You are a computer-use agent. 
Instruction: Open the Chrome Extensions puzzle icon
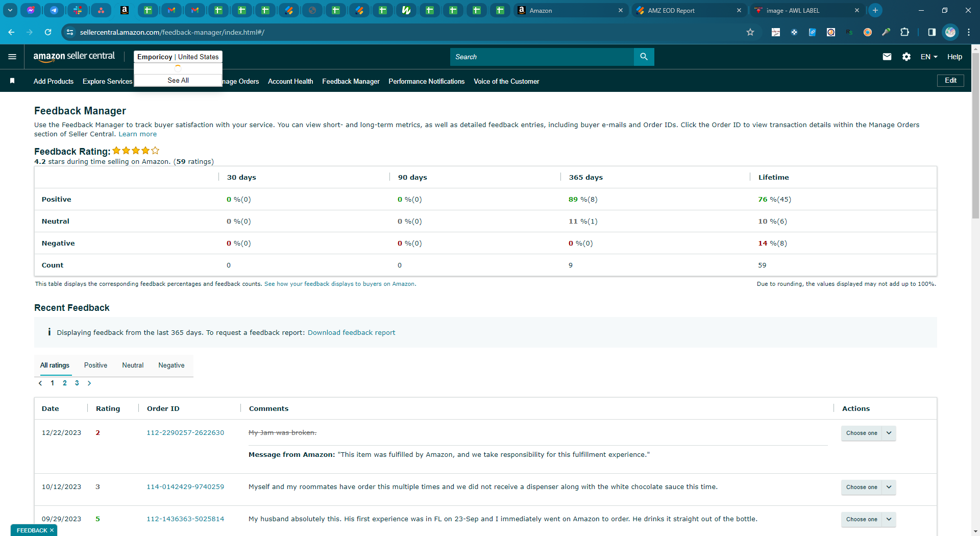tap(904, 32)
